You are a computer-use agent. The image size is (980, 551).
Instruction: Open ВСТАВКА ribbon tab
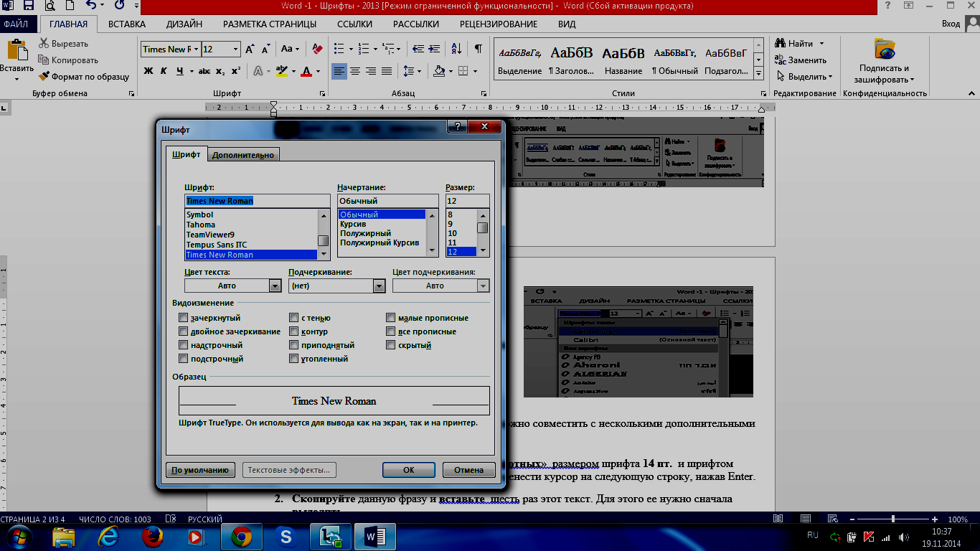127,24
